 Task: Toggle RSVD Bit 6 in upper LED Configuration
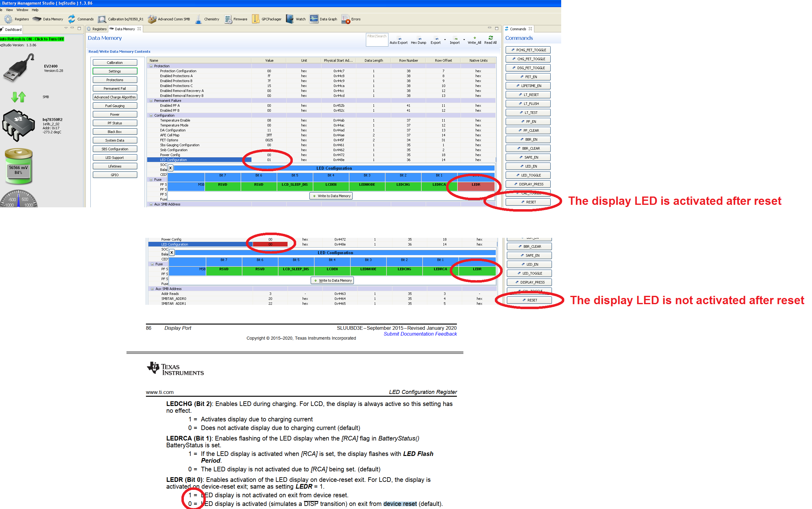259,187
